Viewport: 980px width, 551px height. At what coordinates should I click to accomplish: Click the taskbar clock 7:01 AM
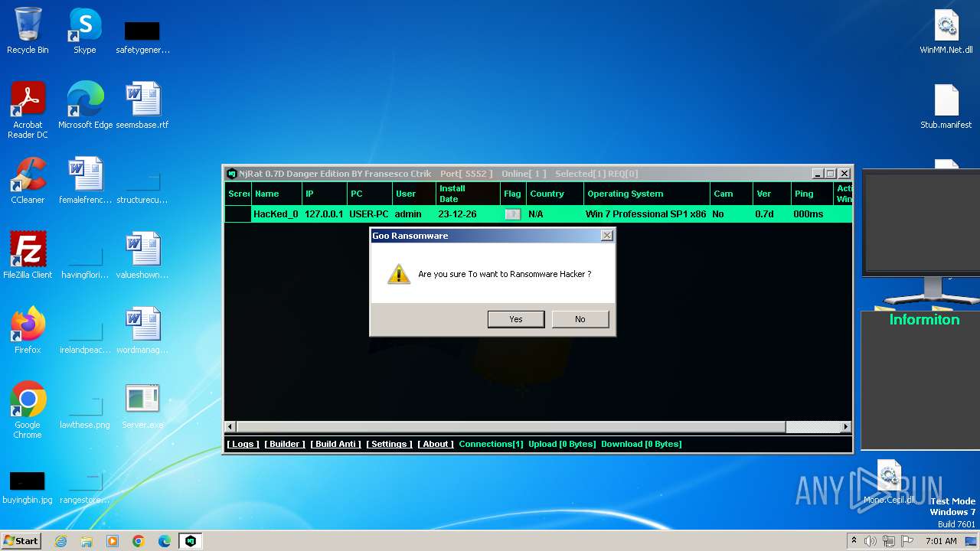941,541
